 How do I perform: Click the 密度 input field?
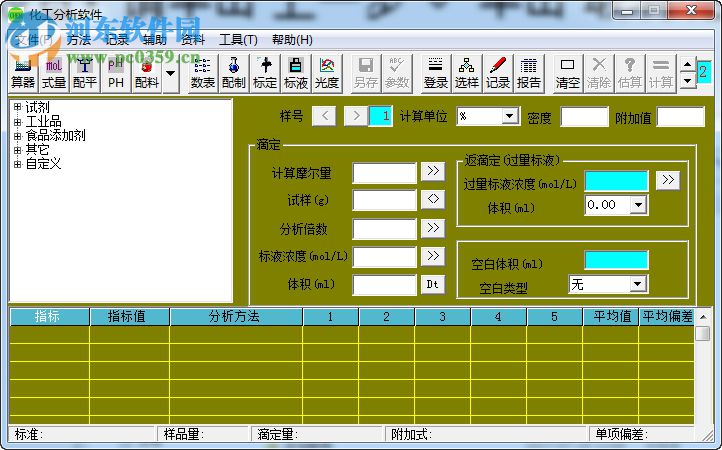(x=585, y=117)
